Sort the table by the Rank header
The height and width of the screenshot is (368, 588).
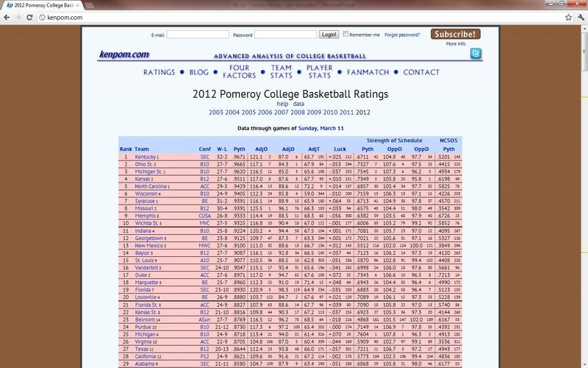(x=126, y=149)
